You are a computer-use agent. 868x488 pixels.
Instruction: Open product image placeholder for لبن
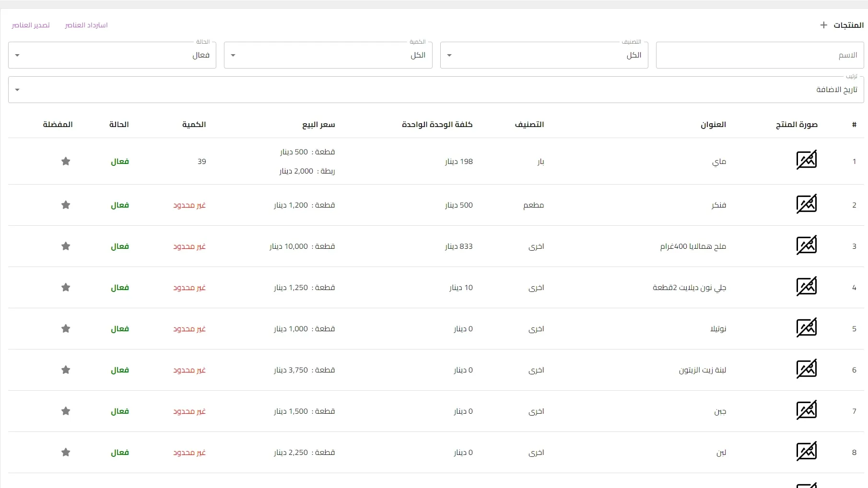pyautogui.click(x=806, y=452)
